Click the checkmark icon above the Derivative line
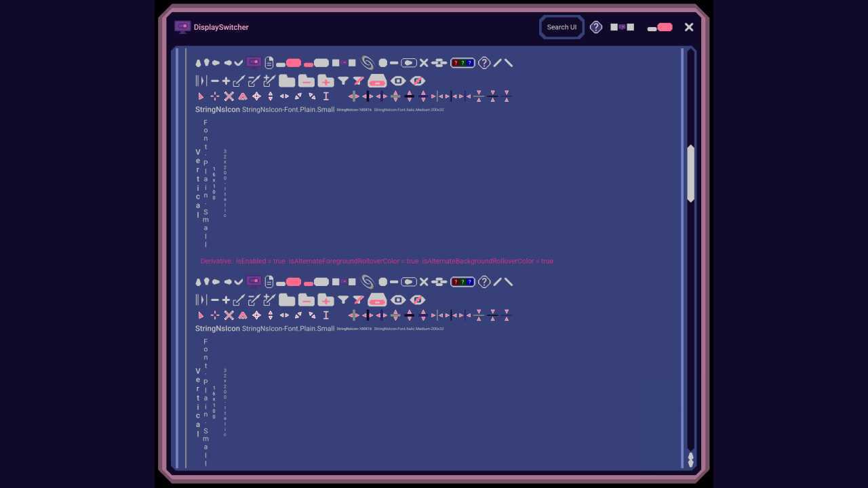The width and height of the screenshot is (868, 488). [x=239, y=63]
